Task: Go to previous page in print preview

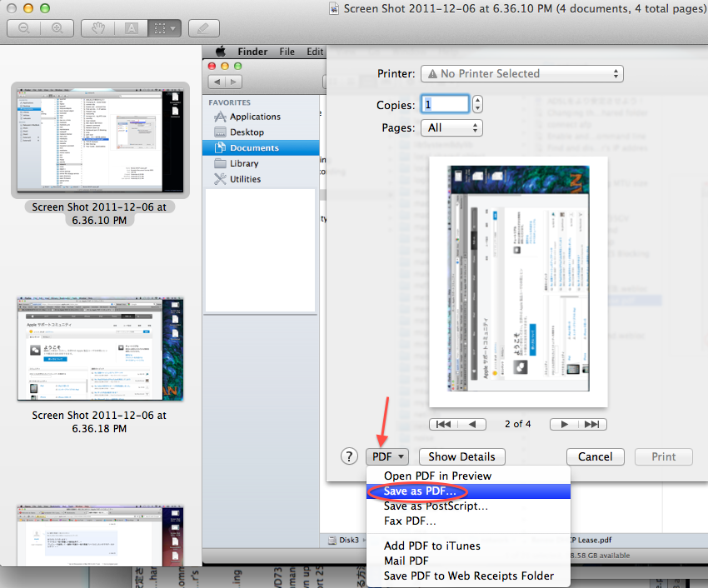Action: pyautogui.click(x=472, y=424)
